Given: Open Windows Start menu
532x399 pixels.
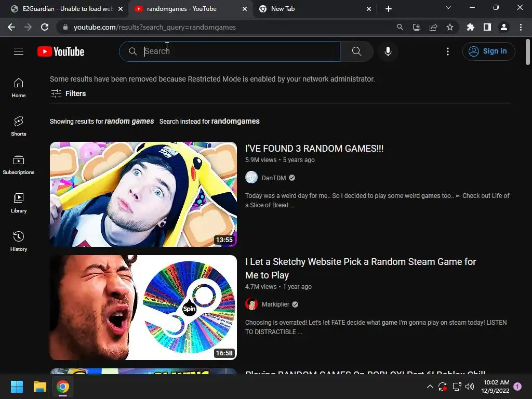Looking at the screenshot, I should point(17,387).
